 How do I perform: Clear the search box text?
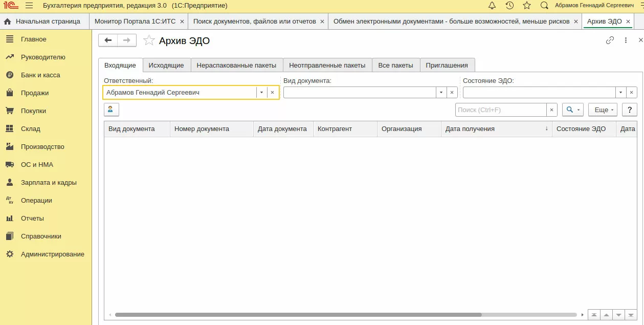coord(552,110)
